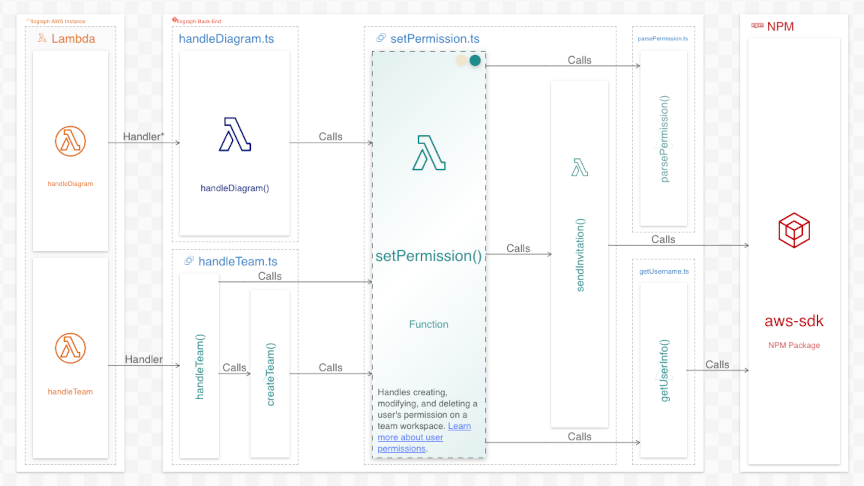Click the orange handleDiagram Lambda icon

click(x=70, y=141)
